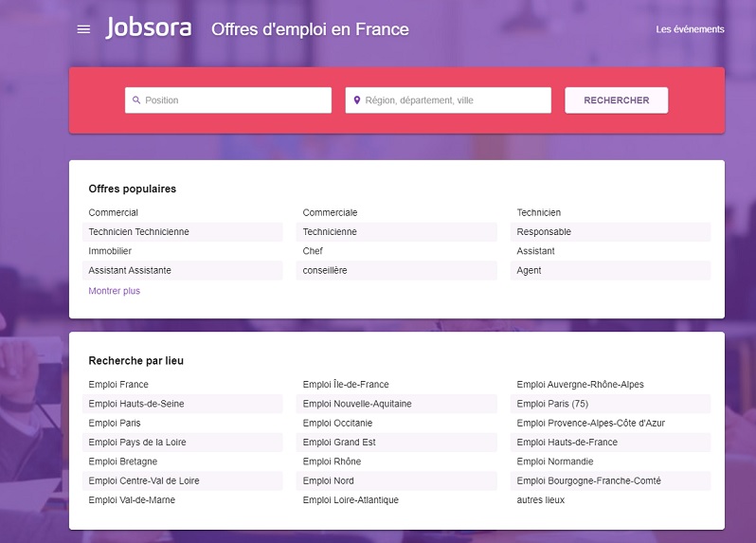The height and width of the screenshot is (543, 756).
Task: Open Emploi Paris (75) link
Action: click(x=552, y=404)
